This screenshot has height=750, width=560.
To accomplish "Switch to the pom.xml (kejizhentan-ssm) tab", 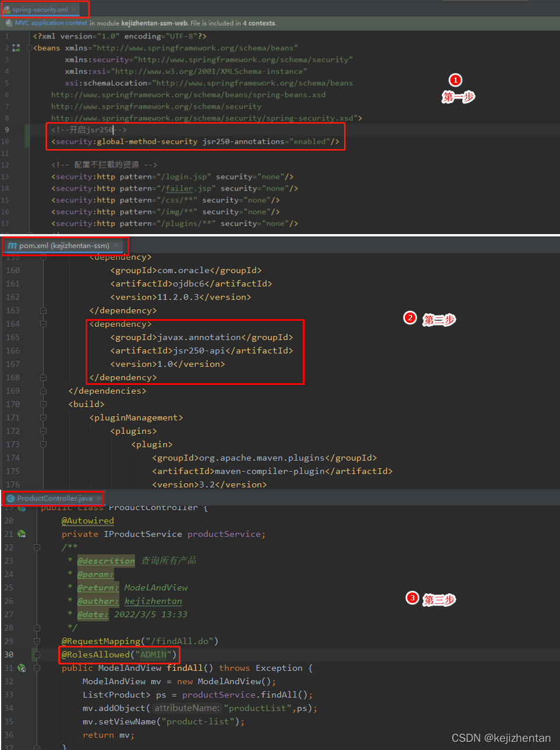I will click(x=64, y=246).
